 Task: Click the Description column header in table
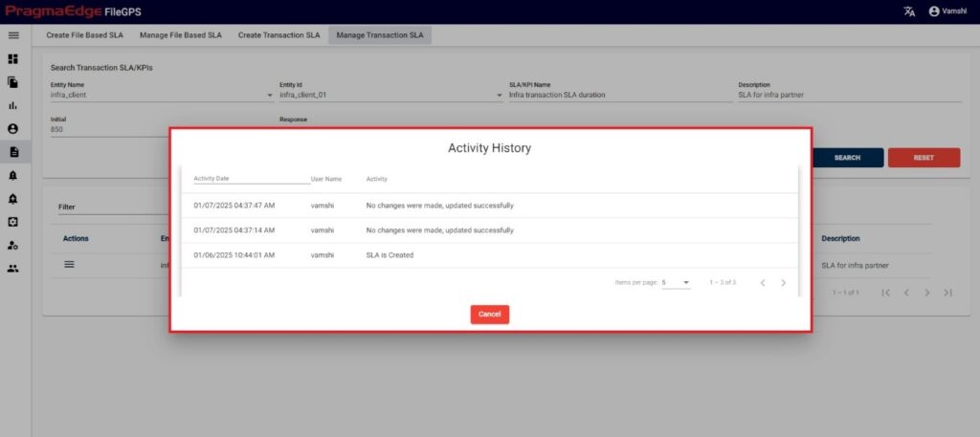coord(840,238)
